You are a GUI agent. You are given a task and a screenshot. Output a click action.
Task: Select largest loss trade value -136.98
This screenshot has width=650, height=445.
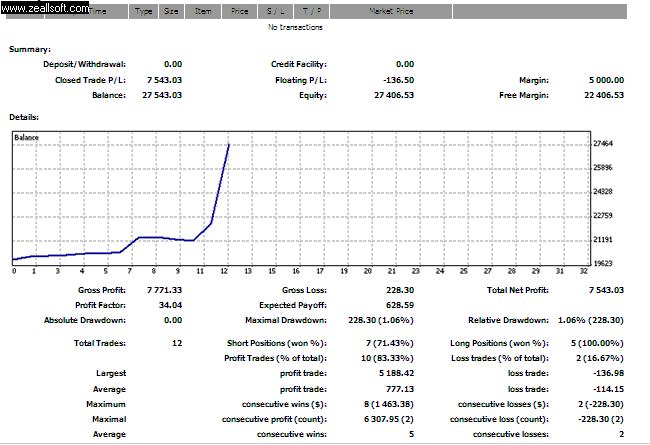tap(608, 373)
